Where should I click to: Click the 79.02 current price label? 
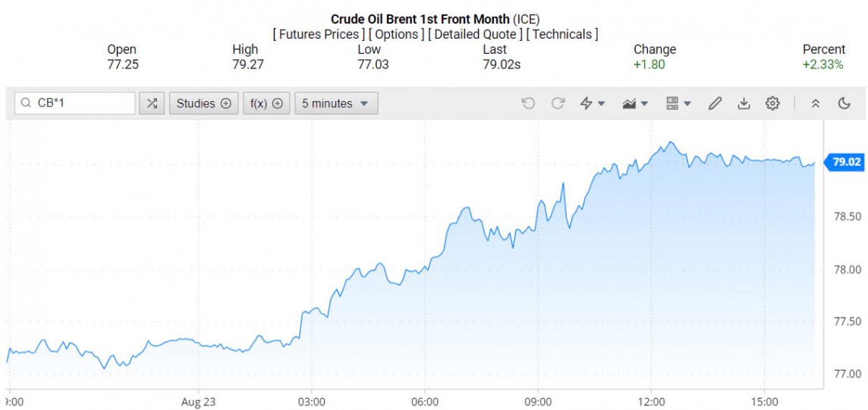pyautogui.click(x=846, y=162)
